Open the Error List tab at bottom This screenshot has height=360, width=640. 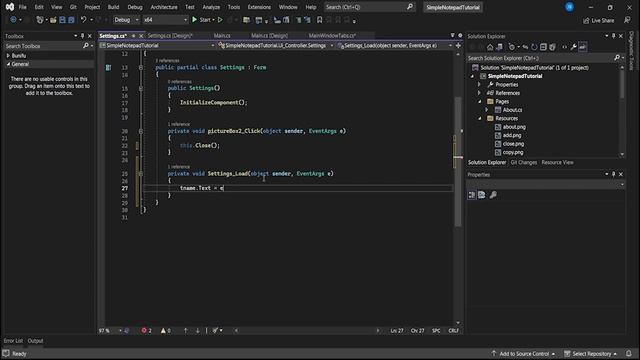pyautogui.click(x=13, y=341)
